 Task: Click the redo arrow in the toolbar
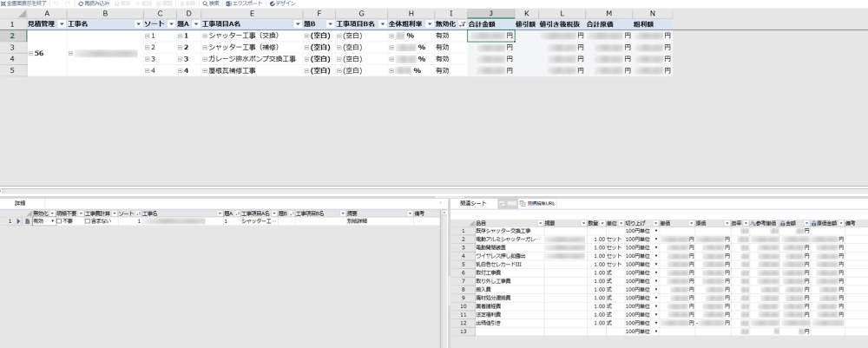coord(68,3)
